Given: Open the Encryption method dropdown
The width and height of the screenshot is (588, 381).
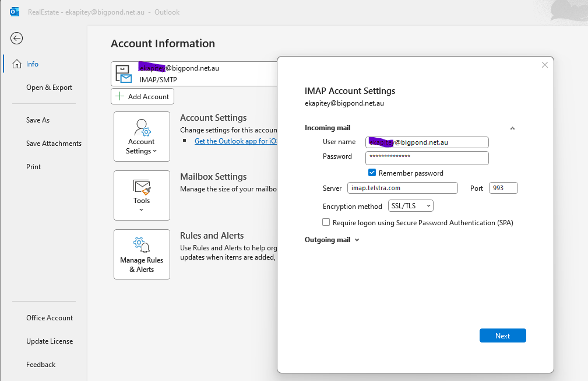Looking at the screenshot, I should 410,206.
